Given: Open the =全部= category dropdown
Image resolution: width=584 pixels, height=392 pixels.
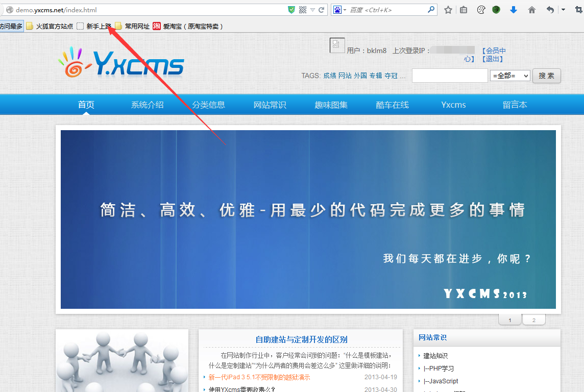Looking at the screenshot, I should pos(510,76).
